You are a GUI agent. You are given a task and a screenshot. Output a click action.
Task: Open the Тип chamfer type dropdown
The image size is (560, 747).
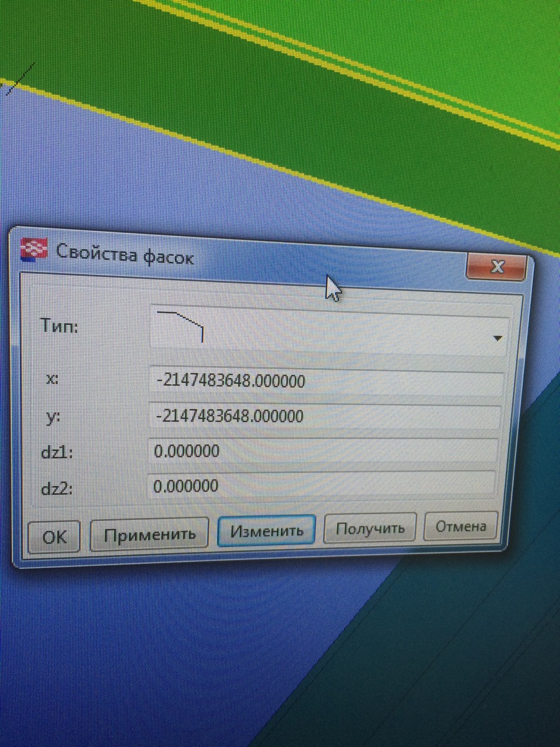click(497, 338)
